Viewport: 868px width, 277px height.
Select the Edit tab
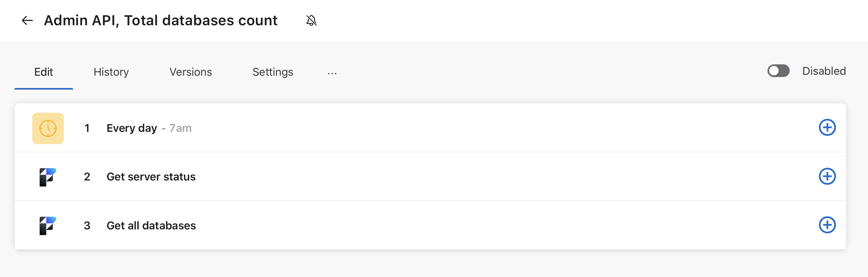(x=44, y=72)
